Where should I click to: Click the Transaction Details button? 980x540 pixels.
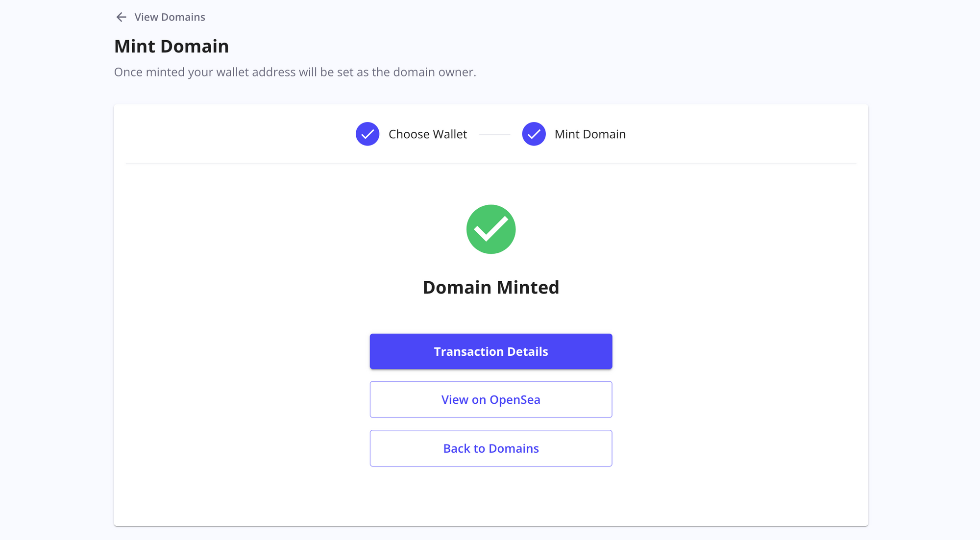tap(490, 351)
